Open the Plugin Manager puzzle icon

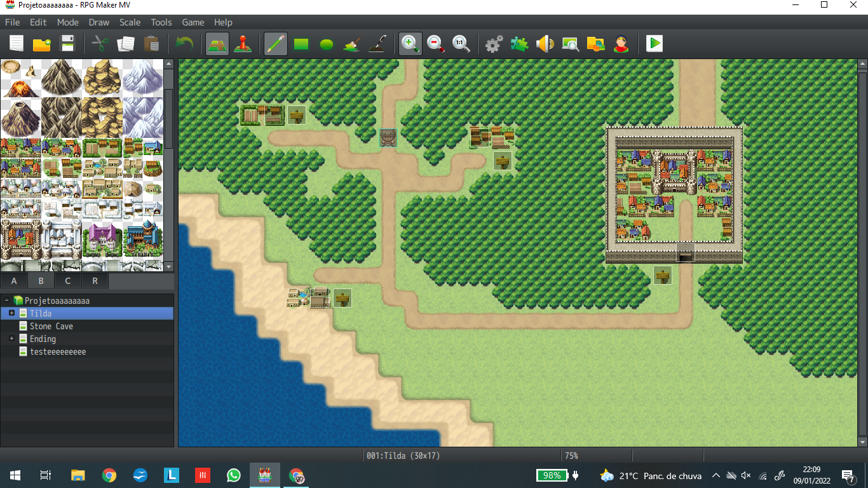[520, 44]
